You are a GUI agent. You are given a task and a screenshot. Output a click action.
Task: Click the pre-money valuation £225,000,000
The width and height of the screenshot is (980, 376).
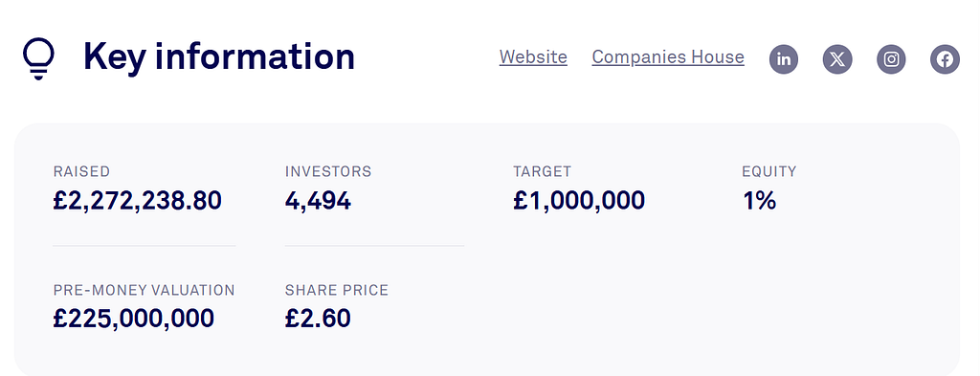(134, 319)
